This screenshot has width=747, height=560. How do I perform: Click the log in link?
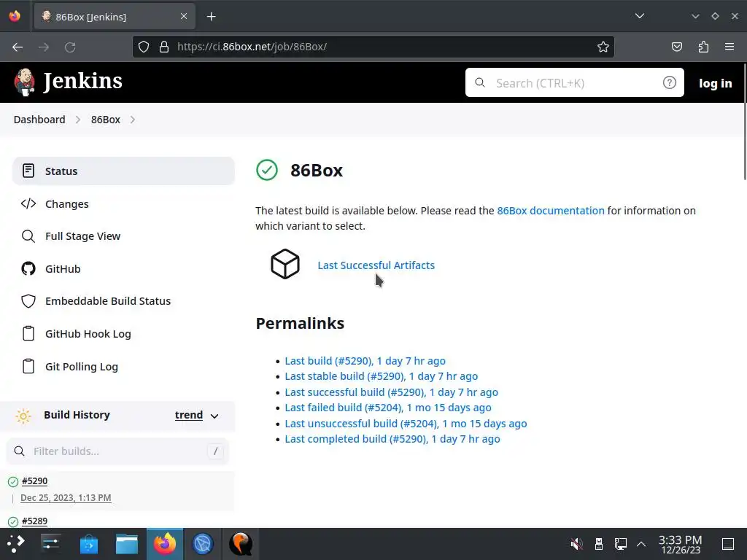pos(715,83)
